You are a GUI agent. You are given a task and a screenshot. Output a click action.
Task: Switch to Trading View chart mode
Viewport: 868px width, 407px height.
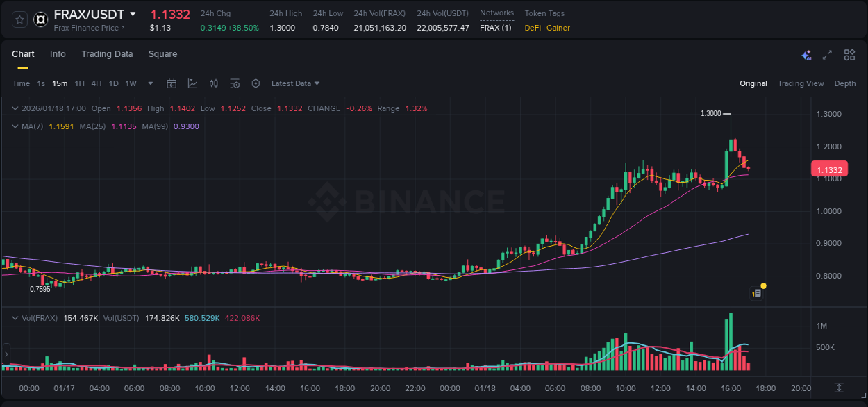[801, 83]
